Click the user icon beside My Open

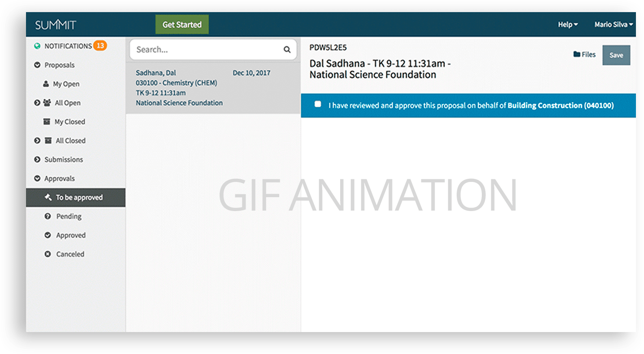pyautogui.click(x=46, y=84)
